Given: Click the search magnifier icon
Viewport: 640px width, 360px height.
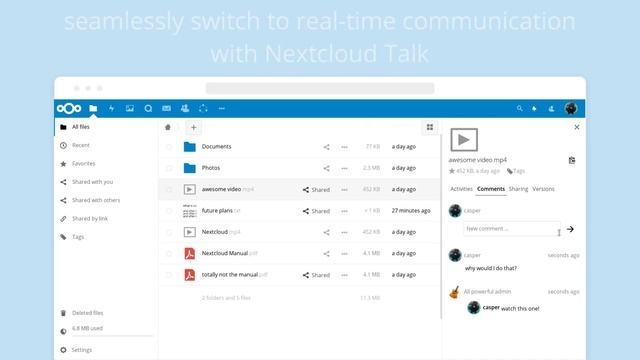Looking at the screenshot, I should point(519,109).
